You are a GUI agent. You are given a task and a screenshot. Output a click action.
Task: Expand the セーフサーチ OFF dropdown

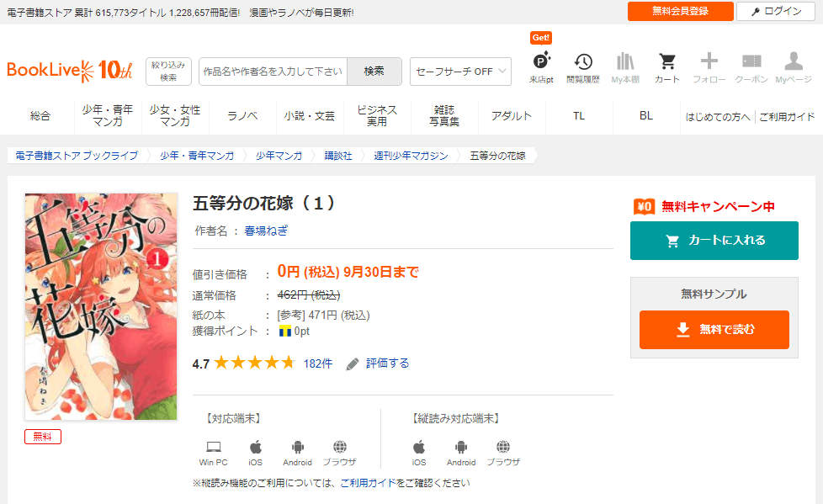coord(460,72)
